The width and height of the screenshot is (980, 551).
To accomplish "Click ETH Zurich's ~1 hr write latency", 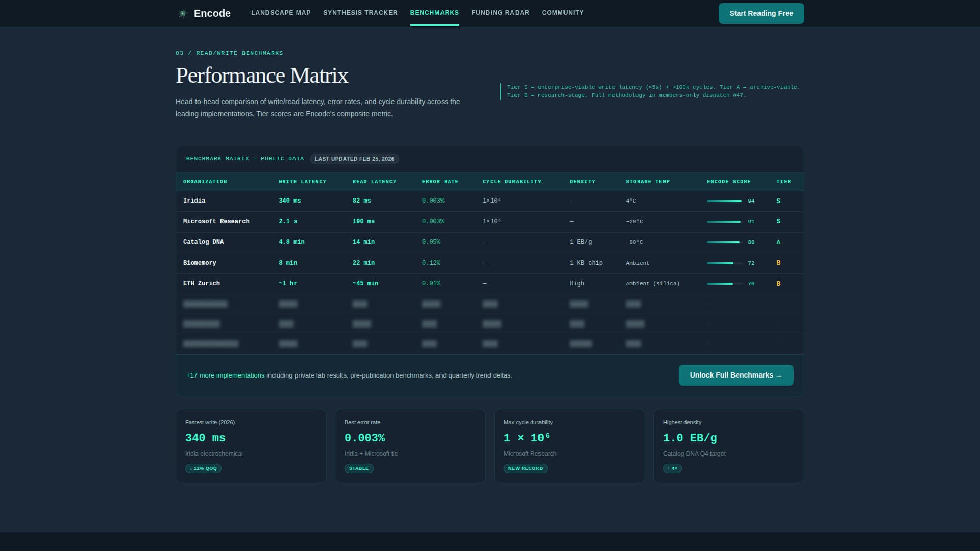I will pyautogui.click(x=288, y=283).
